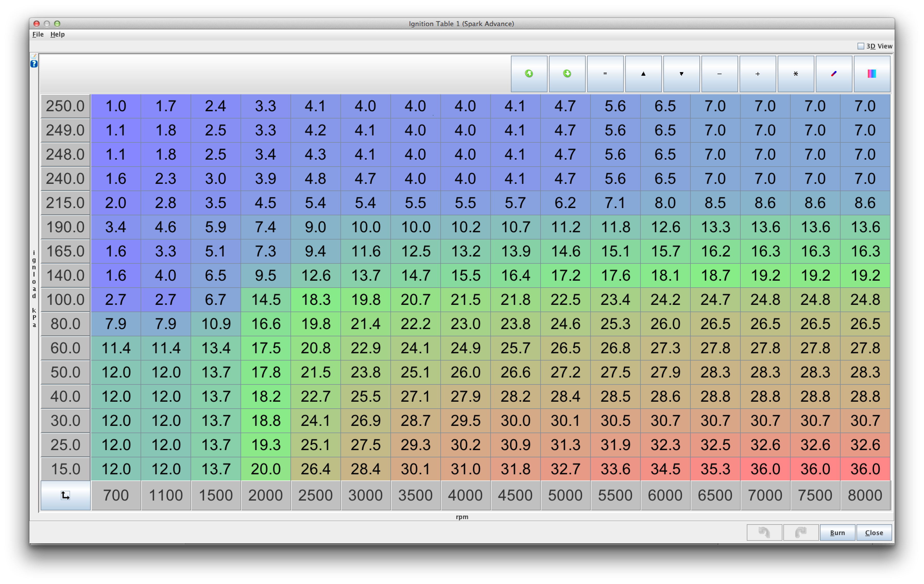Click the black down-triangle decrement button

coord(681,74)
